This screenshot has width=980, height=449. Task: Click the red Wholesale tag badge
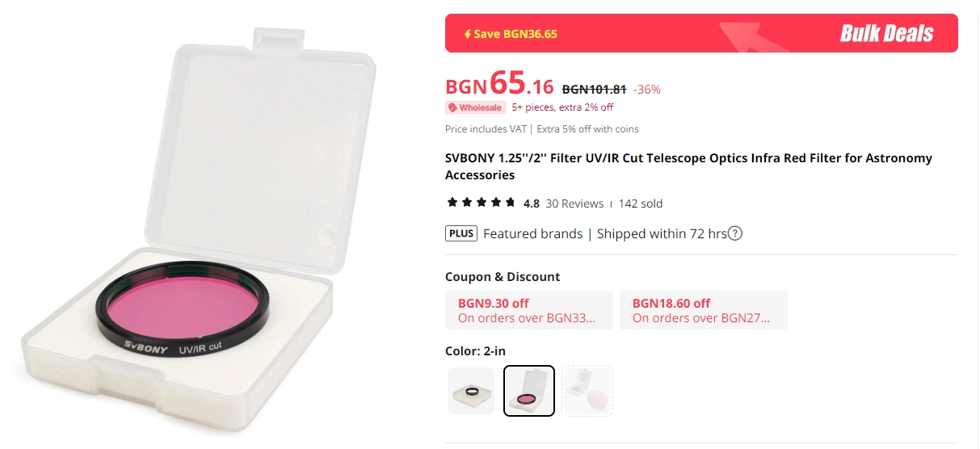tap(475, 107)
